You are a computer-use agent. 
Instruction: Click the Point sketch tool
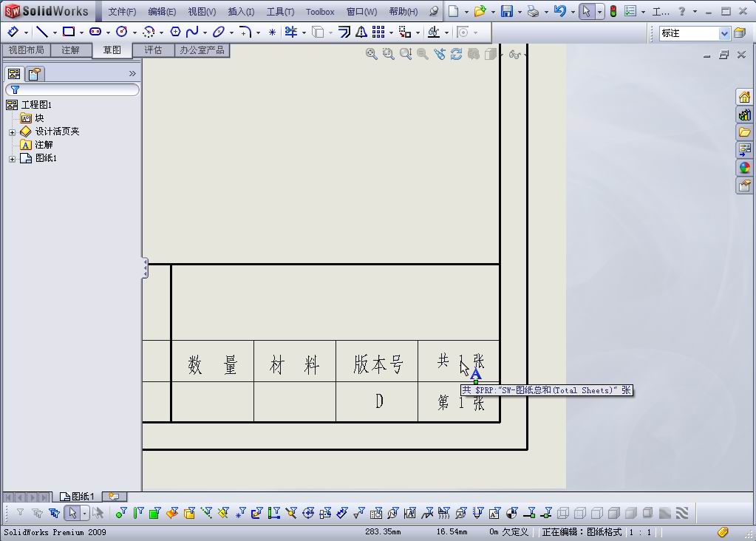273,32
